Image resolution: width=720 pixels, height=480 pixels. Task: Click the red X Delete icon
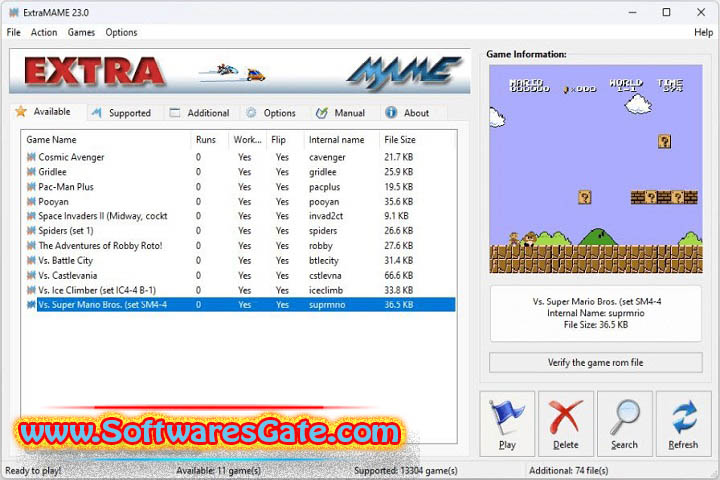(x=565, y=417)
